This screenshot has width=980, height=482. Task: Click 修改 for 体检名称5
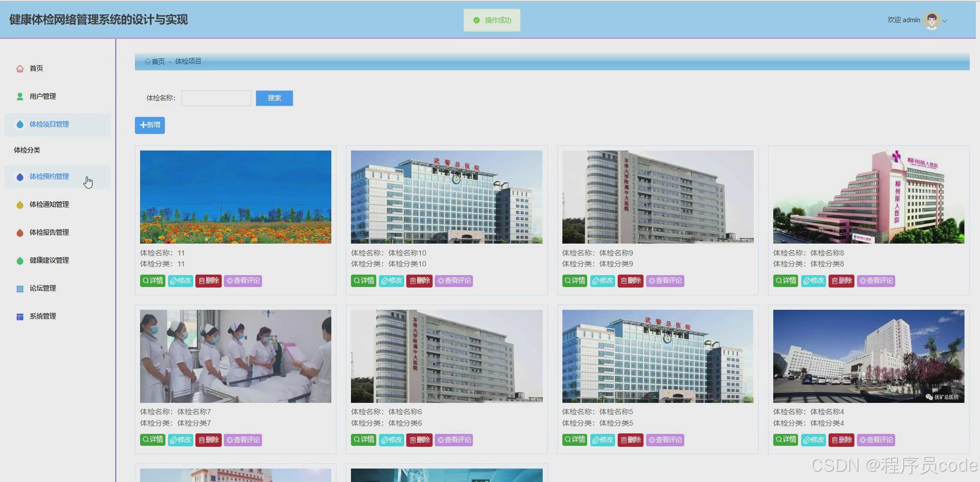coord(603,440)
